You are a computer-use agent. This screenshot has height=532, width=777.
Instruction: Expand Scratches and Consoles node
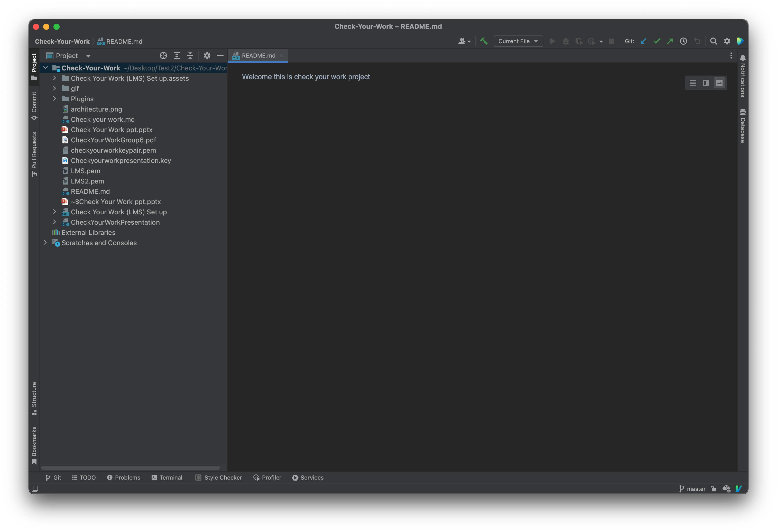45,243
